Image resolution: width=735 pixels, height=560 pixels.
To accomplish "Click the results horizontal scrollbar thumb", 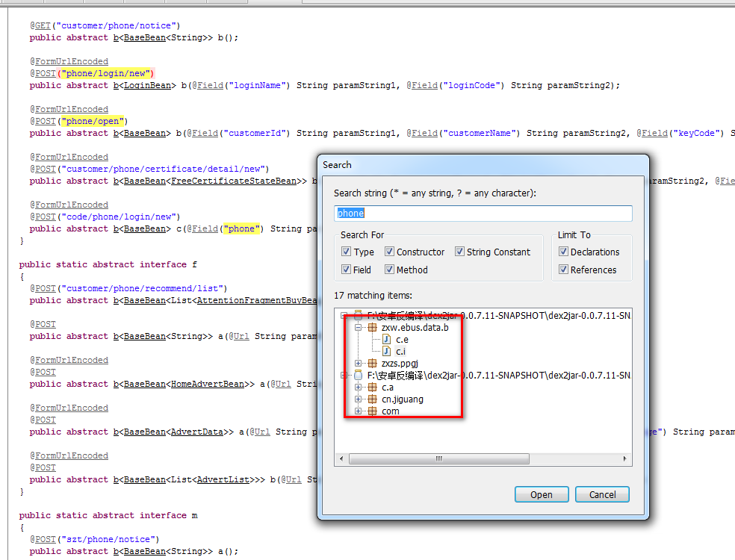I will tap(438, 458).
